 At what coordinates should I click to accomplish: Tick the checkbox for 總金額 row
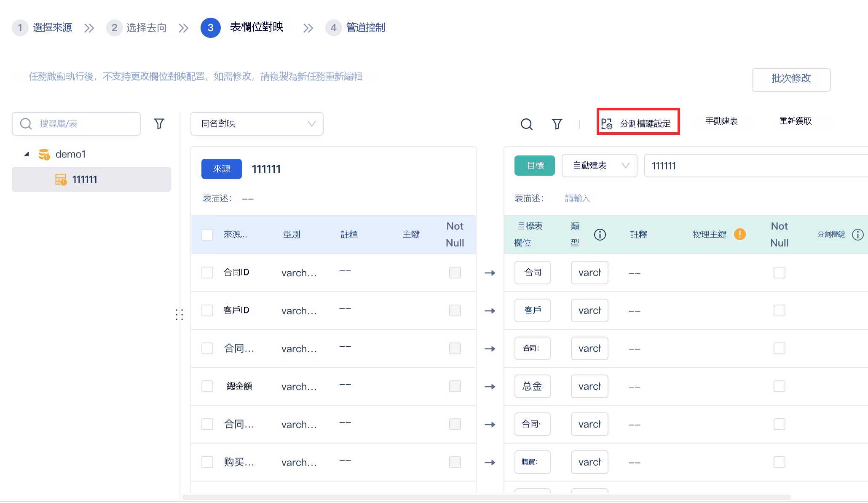[x=207, y=386]
